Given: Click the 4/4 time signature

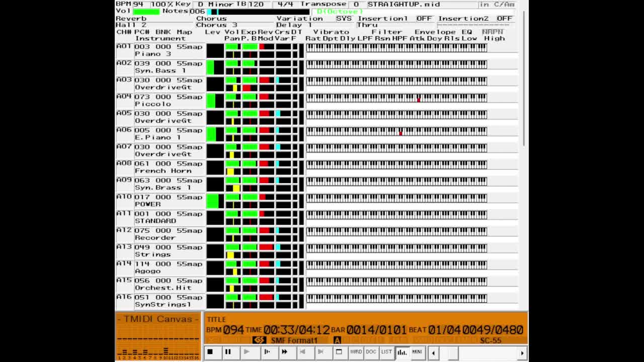Looking at the screenshot, I should point(285,4).
